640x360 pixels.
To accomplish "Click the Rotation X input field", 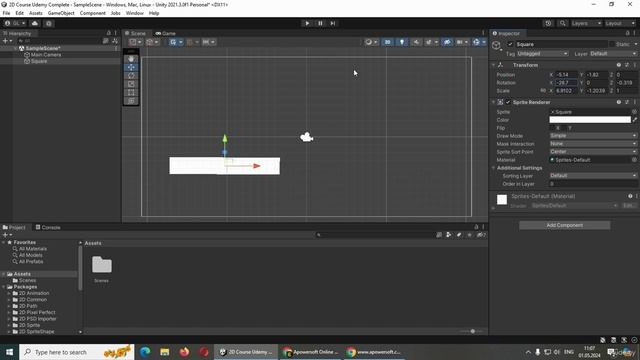I will coord(567,82).
